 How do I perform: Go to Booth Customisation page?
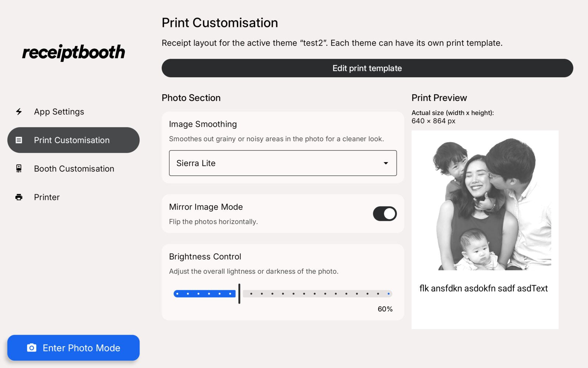[x=73, y=169]
